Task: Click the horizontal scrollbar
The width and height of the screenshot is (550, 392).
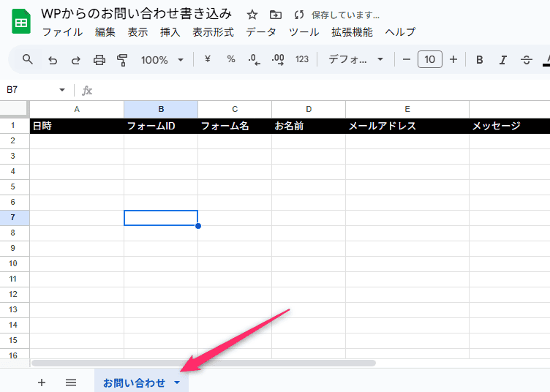Action: 203,363
